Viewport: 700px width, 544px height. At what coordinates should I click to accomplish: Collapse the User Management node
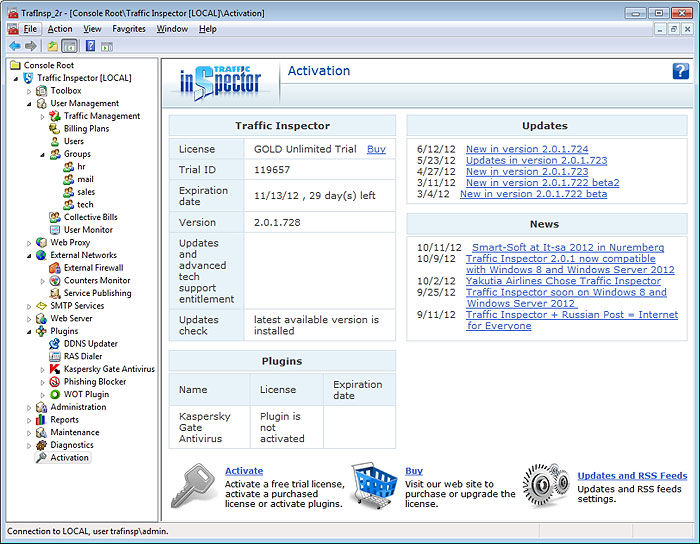point(29,104)
